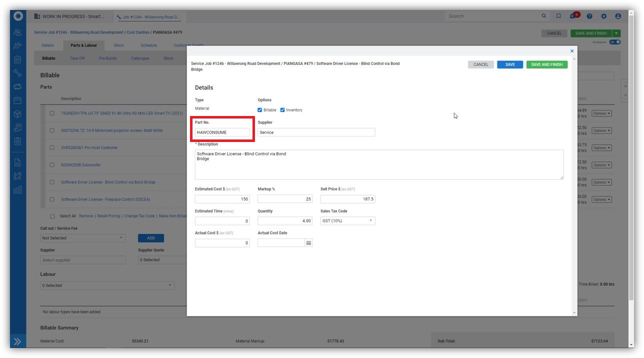Open the recurring arrows icon in sidebar
The width and height of the screenshot is (644, 358).
[18, 87]
